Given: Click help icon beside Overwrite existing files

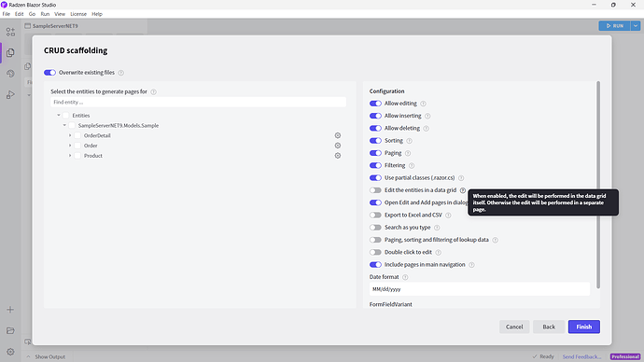Looking at the screenshot, I should (121, 73).
